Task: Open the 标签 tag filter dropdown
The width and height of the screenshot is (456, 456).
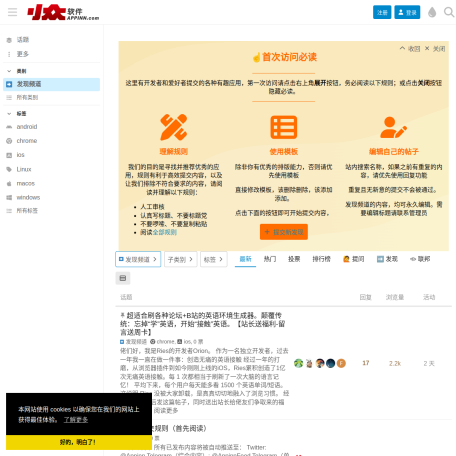Action: tap(214, 259)
